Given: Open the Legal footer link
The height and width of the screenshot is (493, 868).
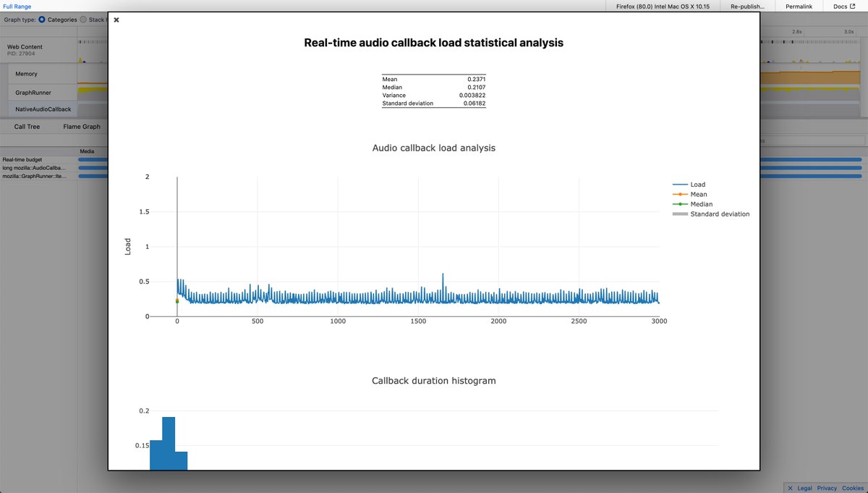Looking at the screenshot, I should coord(804,488).
